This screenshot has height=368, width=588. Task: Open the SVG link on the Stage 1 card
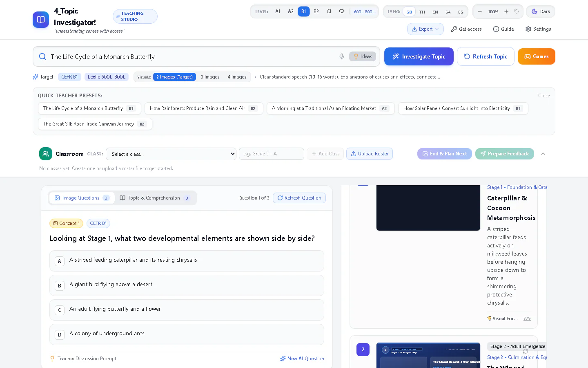point(527,319)
